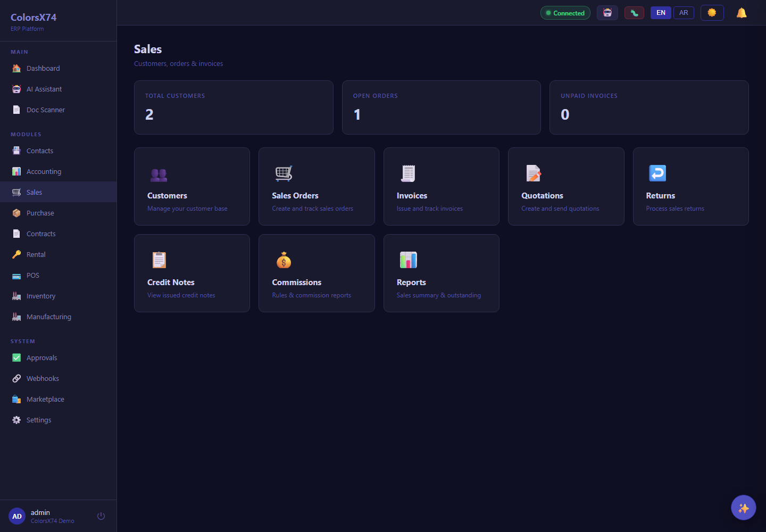Click the AI Assistant robot icon in sidebar

(x=16, y=89)
